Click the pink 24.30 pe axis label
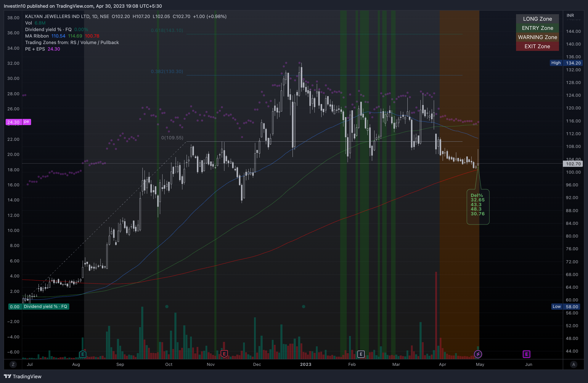 pyautogui.click(x=18, y=122)
